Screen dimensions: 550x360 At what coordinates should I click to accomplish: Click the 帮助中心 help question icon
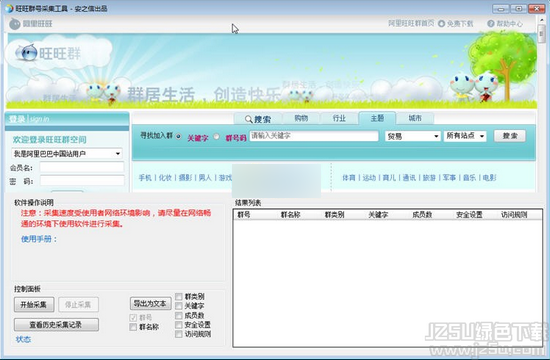click(x=491, y=24)
